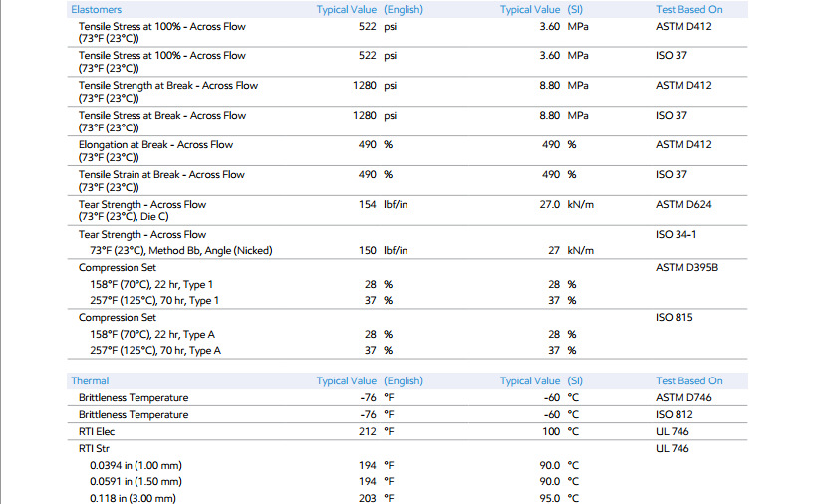Select the Tear Strength ASTM D624 standard
Screen dimensions: 814x504
tap(683, 204)
